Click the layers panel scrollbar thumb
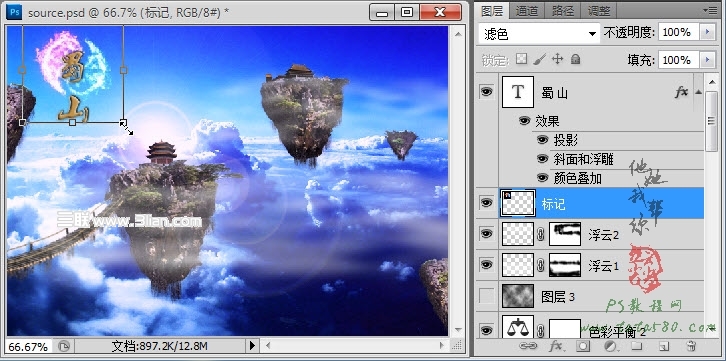 711,122
